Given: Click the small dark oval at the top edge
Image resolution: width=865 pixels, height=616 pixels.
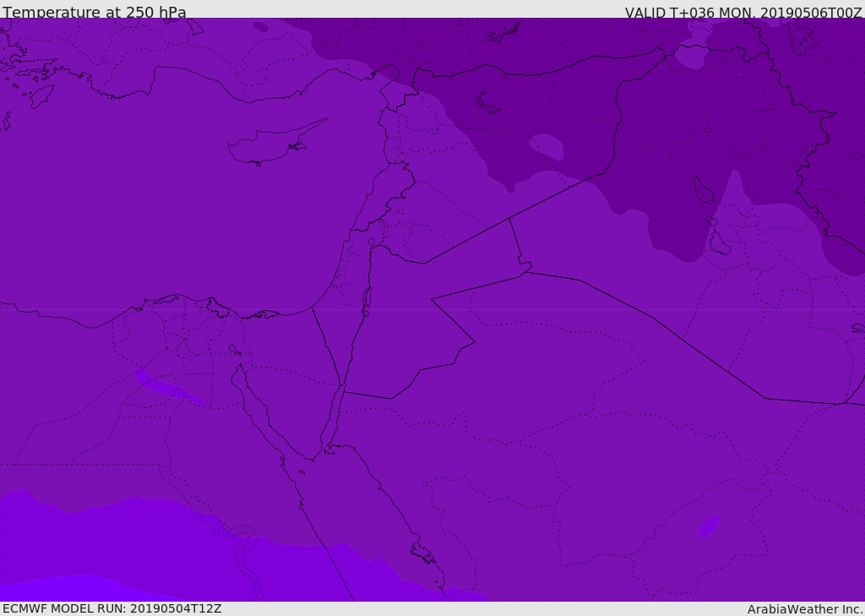Looking at the screenshot, I should pos(261,27).
